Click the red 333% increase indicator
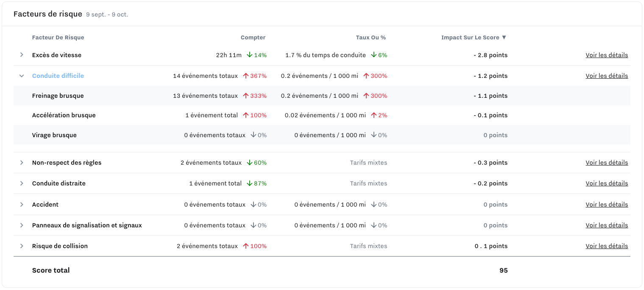This screenshot has width=644, height=290. pos(255,96)
